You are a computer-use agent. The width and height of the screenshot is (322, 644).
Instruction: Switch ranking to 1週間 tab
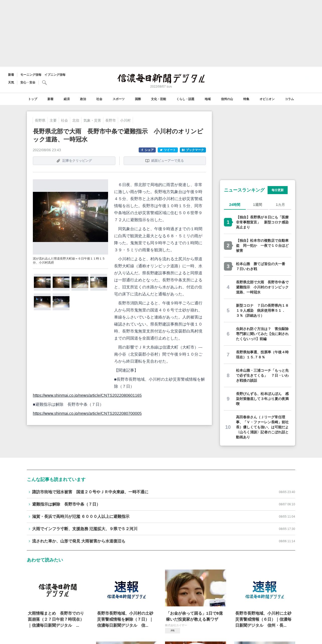click(258, 205)
